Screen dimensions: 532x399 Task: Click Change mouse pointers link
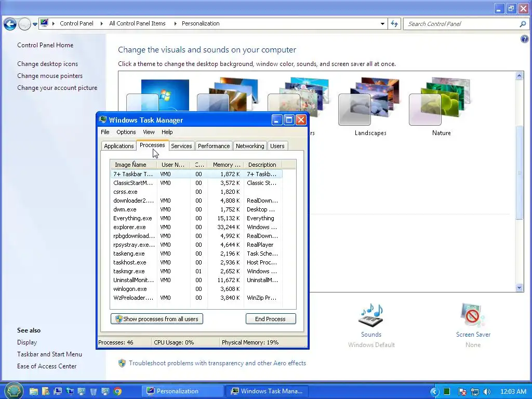50,76
